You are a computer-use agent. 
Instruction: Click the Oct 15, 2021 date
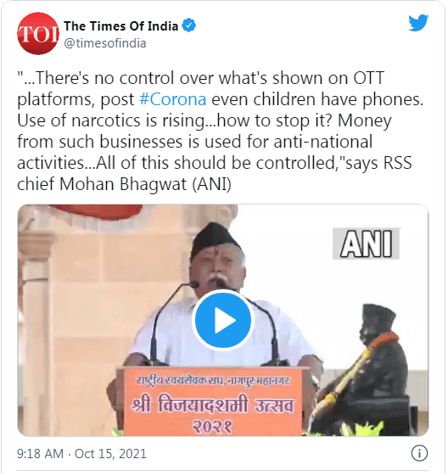[110, 454]
